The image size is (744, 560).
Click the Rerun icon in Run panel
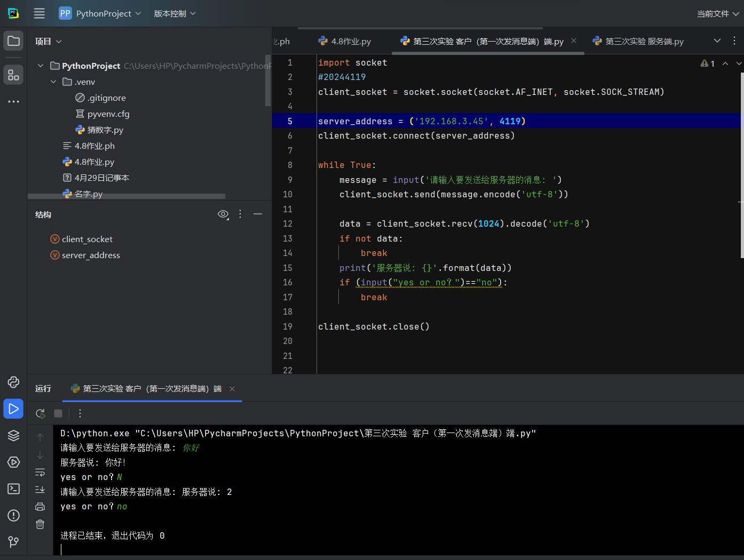[x=41, y=413]
